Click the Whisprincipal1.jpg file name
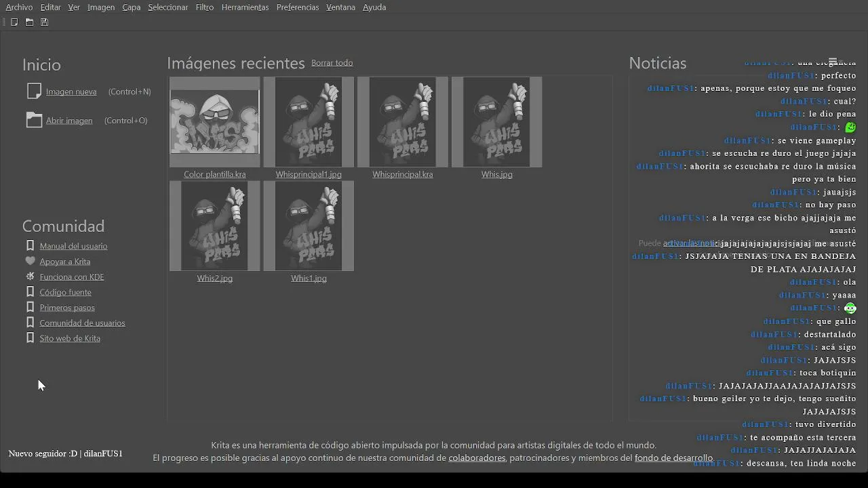 pos(309,174)
